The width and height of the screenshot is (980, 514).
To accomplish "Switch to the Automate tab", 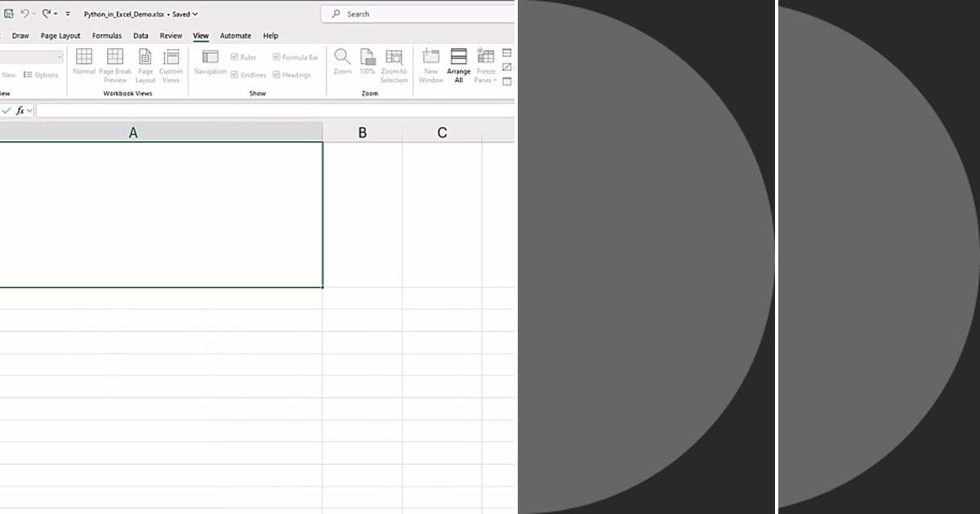I will [x=235, y=35].
